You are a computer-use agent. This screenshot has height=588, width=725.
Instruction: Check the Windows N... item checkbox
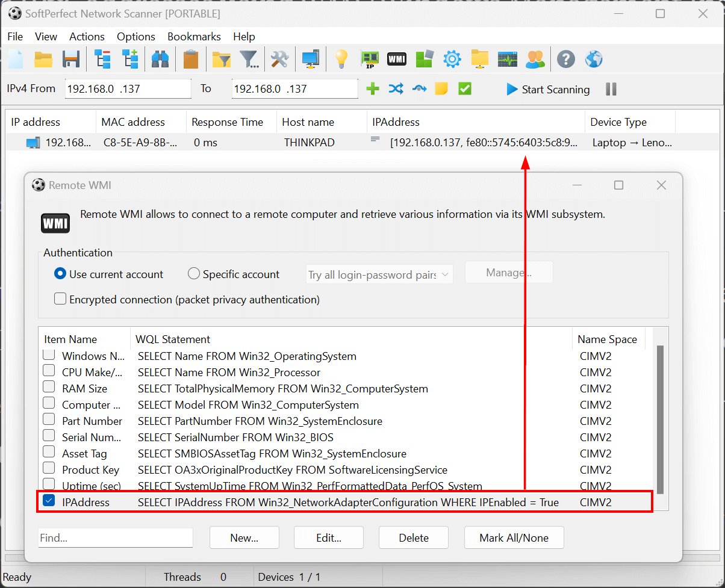[49, 355]
